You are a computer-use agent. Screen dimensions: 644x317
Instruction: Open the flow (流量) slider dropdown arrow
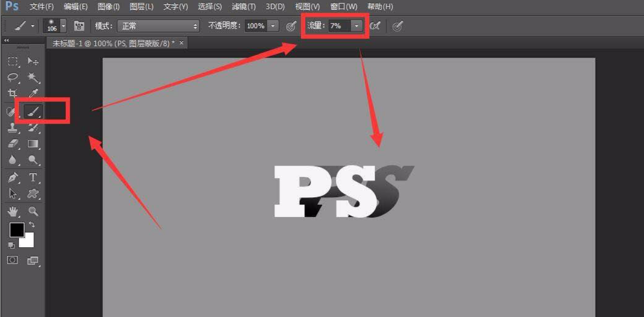(357, 26)
